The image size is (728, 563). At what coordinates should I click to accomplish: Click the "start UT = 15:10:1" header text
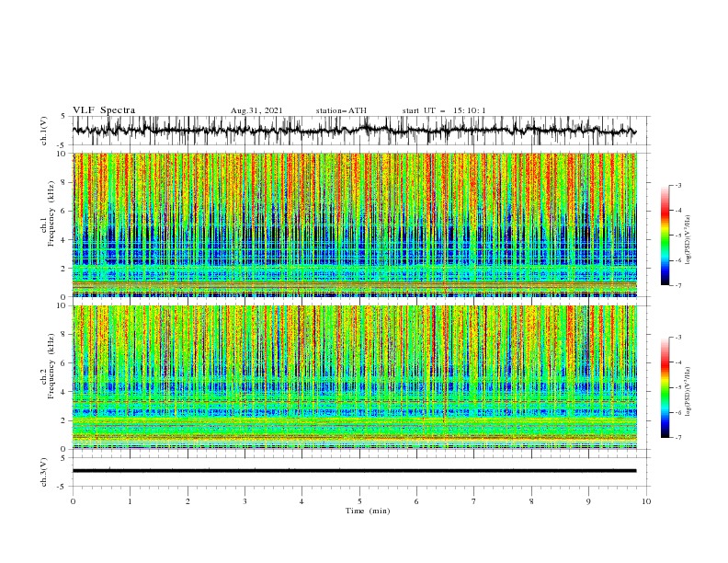click(444, 110)
